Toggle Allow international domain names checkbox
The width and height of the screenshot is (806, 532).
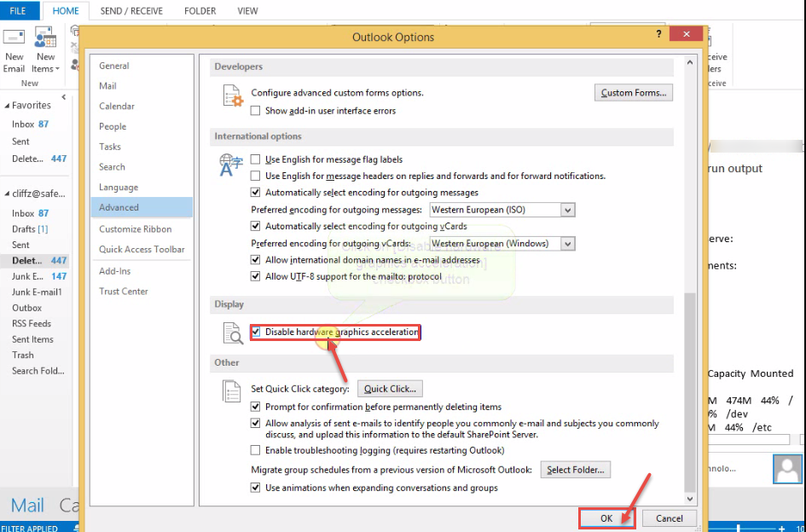pyautogui.click(x=255, y=259)
